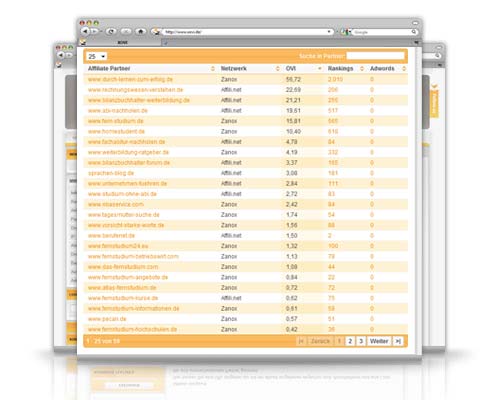Open the www.homestudent.de partner link
This screenshot has height=400, width=500.
point(116,131)
